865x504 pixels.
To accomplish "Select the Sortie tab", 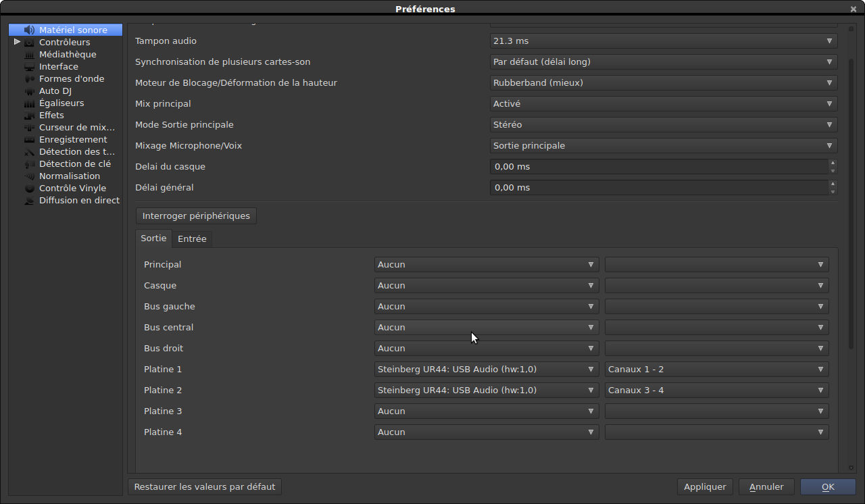I will point(153,238).
